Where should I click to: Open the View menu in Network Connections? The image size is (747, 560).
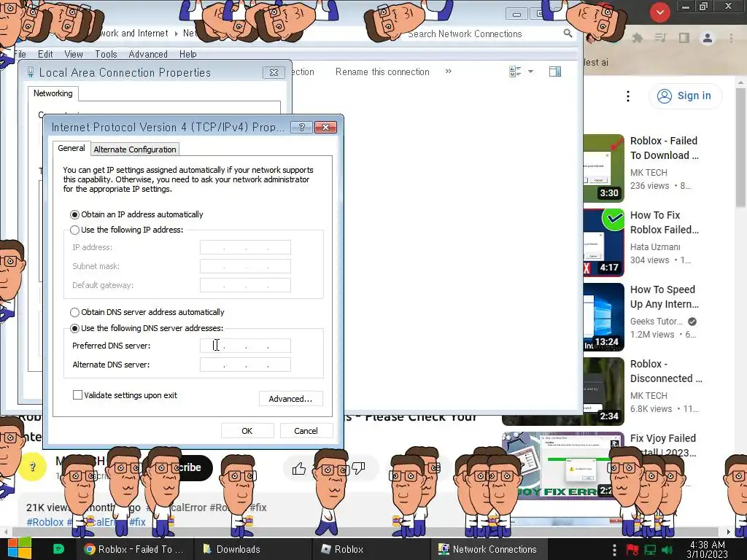tap(74, 54)
